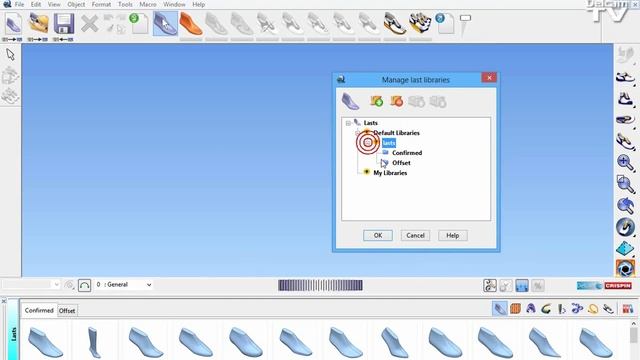Open a model with the folder icon

point(38,24)
